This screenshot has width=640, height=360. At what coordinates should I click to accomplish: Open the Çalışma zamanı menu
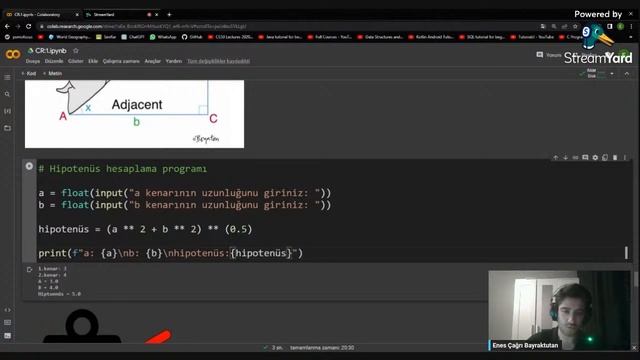click(121, 61)
